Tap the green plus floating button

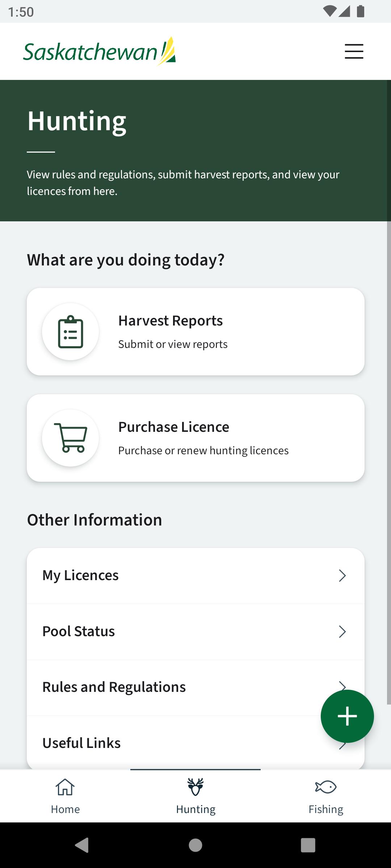point(347,716)
